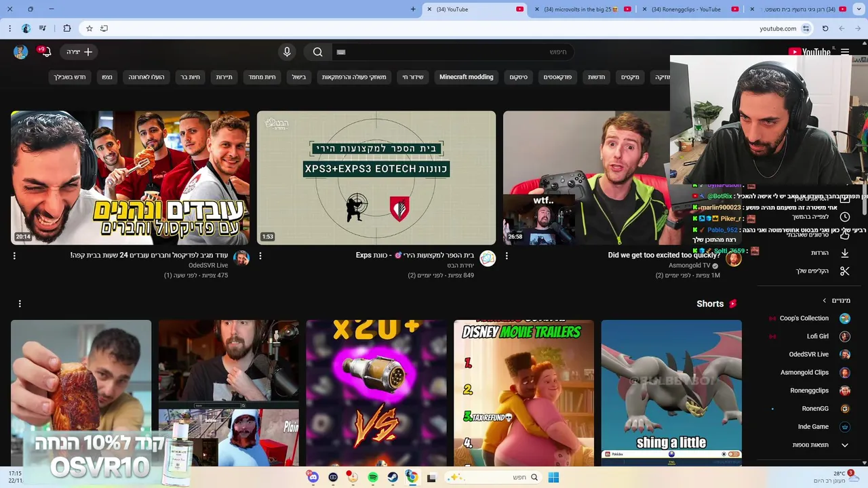This screenshot has width=868, height=488.
Task: Expand show more subscriptions chevron
Action: click(x=844, y=445)
